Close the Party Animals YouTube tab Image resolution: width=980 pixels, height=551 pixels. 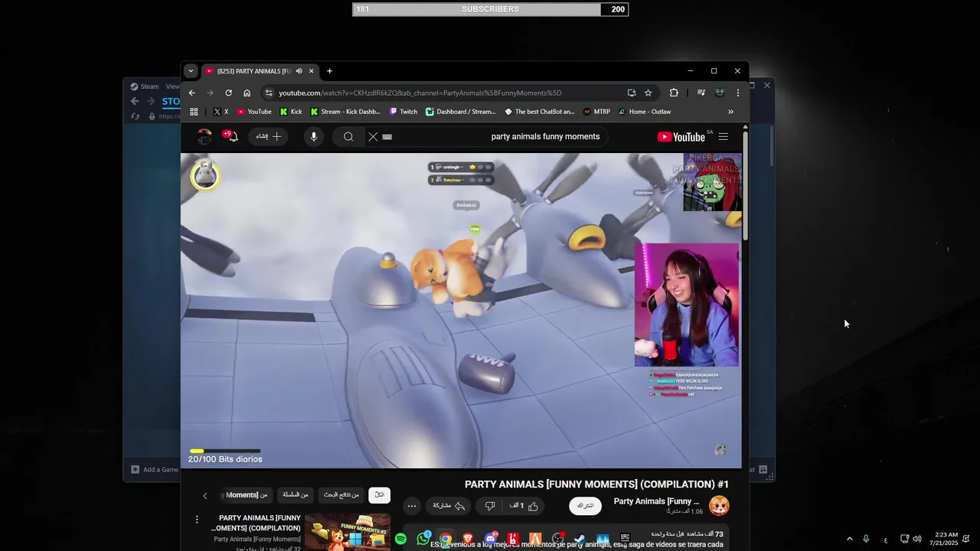pyautogui.click(x=311, y=71)
